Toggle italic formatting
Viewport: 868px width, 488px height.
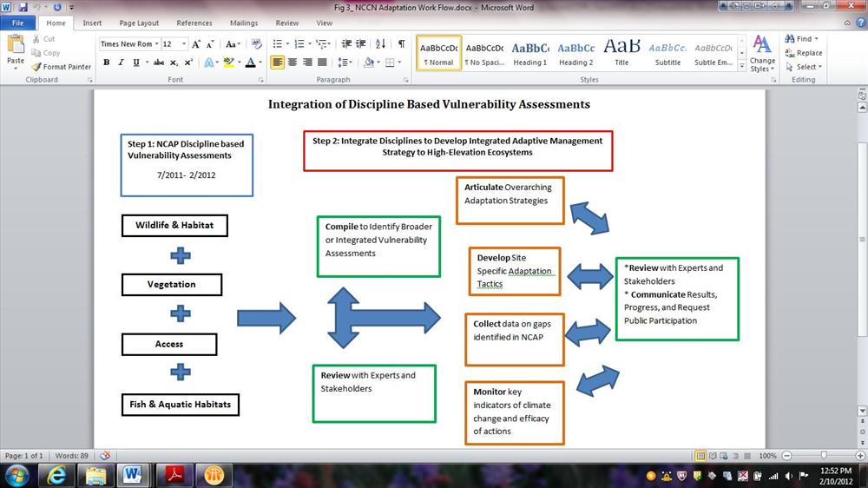pyautogui.click(x=121, y=63)
